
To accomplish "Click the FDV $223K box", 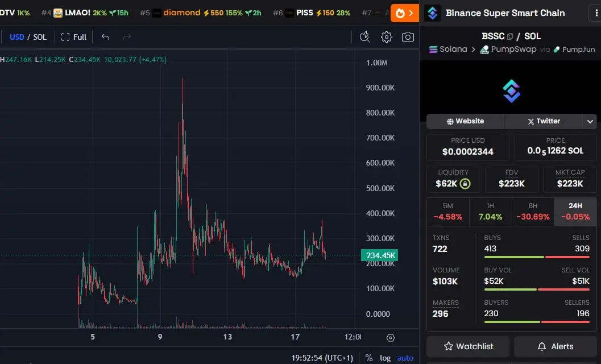I will pos(511,179).
